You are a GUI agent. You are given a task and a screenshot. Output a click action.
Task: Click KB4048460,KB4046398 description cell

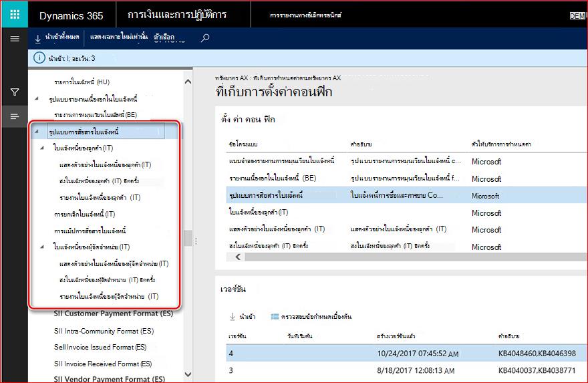point(537,354)
